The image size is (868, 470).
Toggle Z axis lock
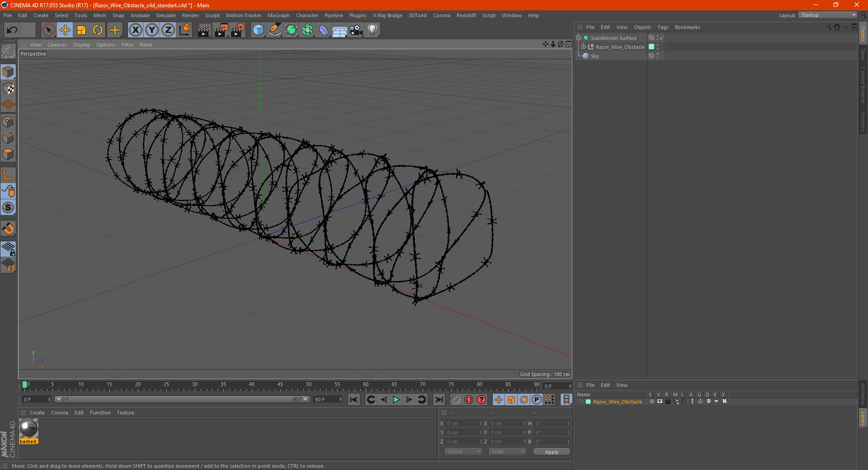tap(168, 30)
